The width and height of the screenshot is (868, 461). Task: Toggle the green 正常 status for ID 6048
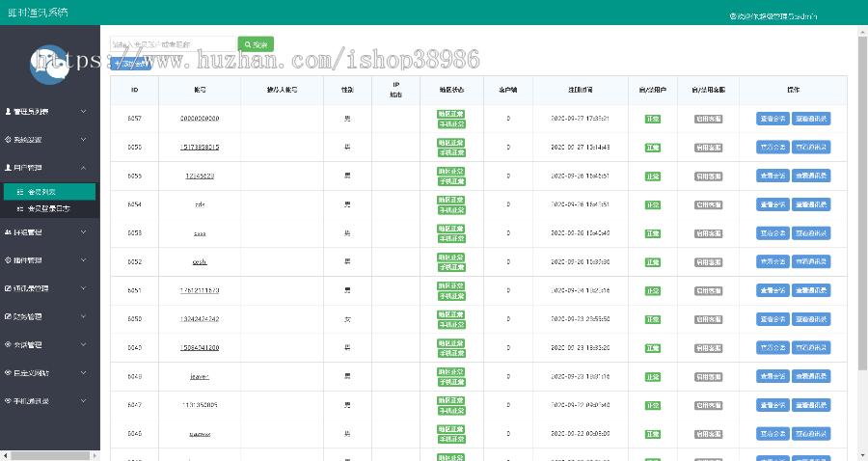point(653,377)
